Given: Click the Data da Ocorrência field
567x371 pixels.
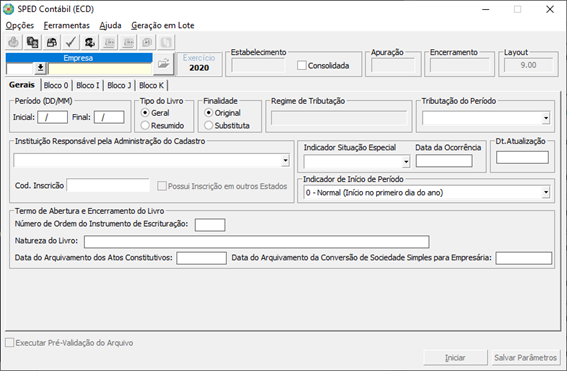Looking at the screenshot, I should click(x=444, y=161).
